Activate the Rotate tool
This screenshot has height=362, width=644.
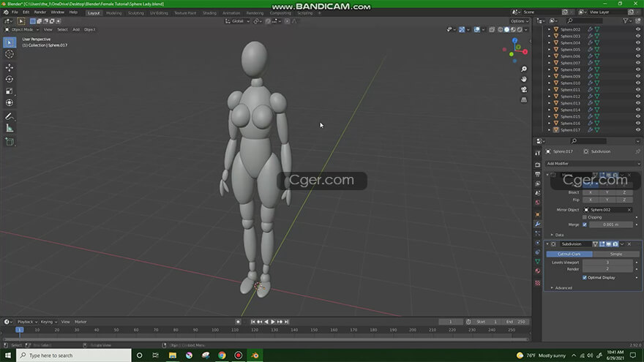click(x=10, y=79)
